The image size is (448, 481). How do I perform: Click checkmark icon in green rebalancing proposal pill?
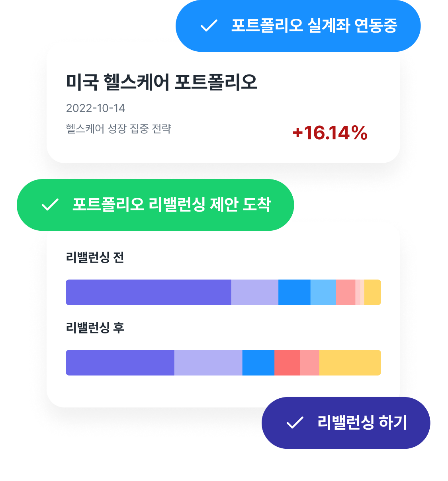click(x=50, y=204)
